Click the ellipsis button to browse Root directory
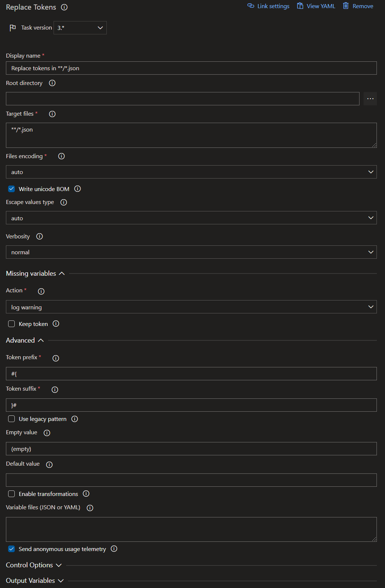This screenshot has height=588, width=385. tap(370, 98)
